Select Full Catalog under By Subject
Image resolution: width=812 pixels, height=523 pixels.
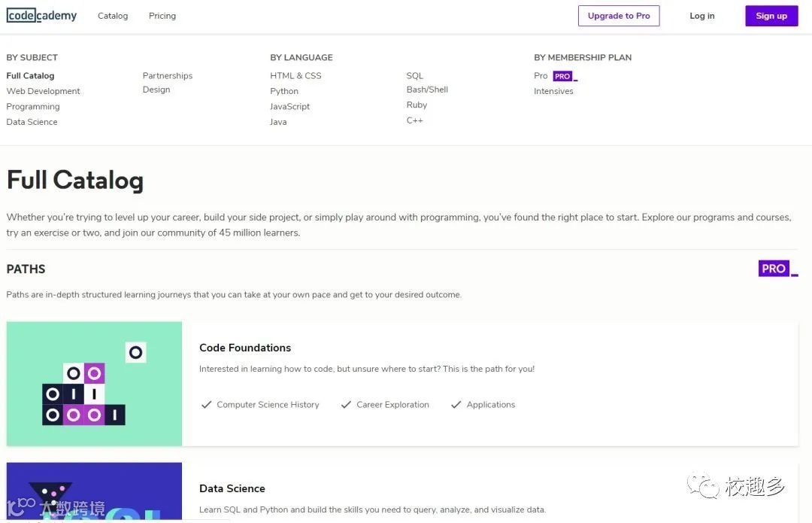(x=30, y=76)
